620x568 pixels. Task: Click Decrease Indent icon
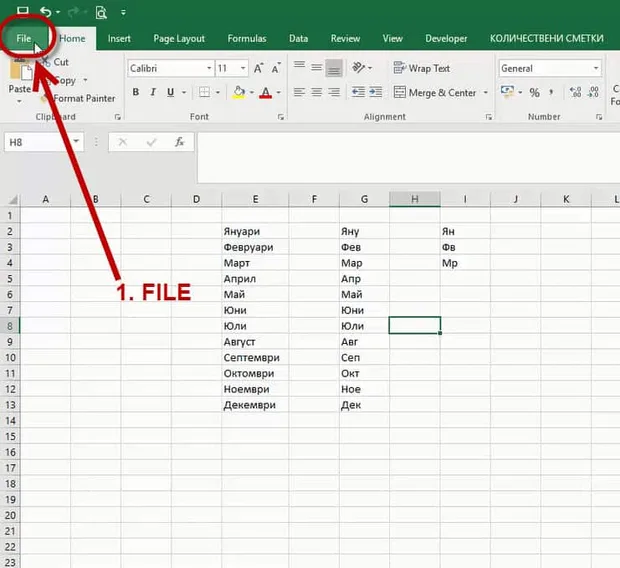click(358, 92)
